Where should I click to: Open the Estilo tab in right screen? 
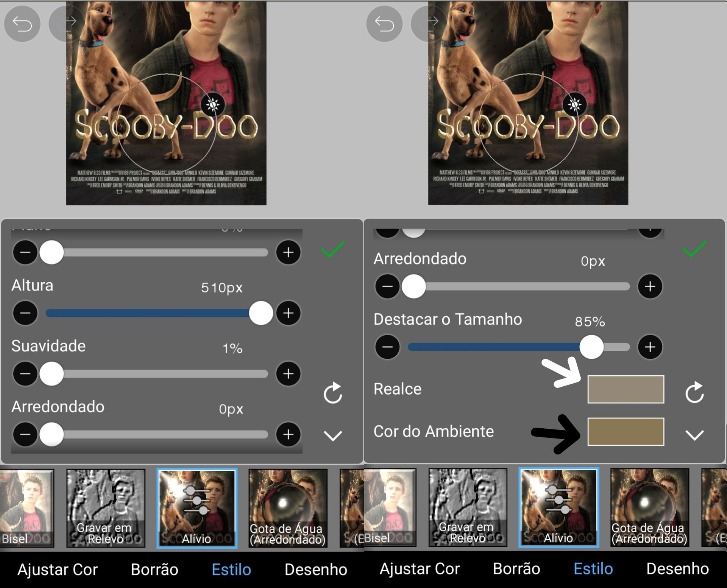(593, 569)
